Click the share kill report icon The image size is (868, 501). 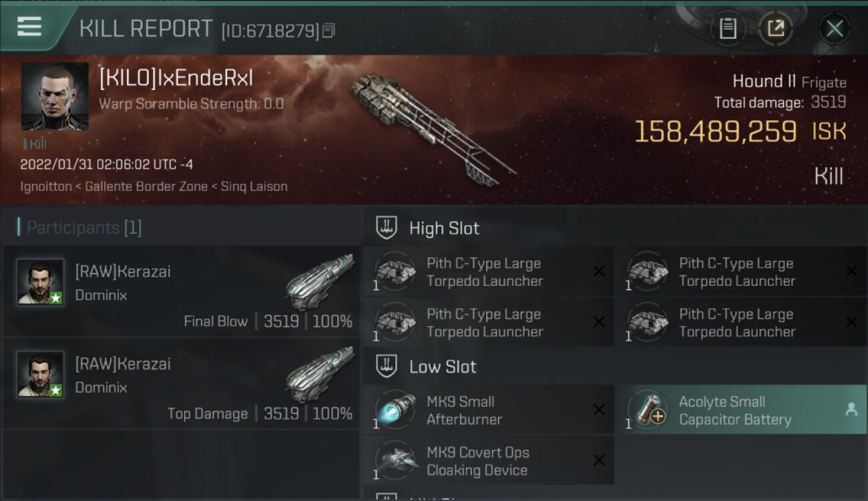coord(775,29)
